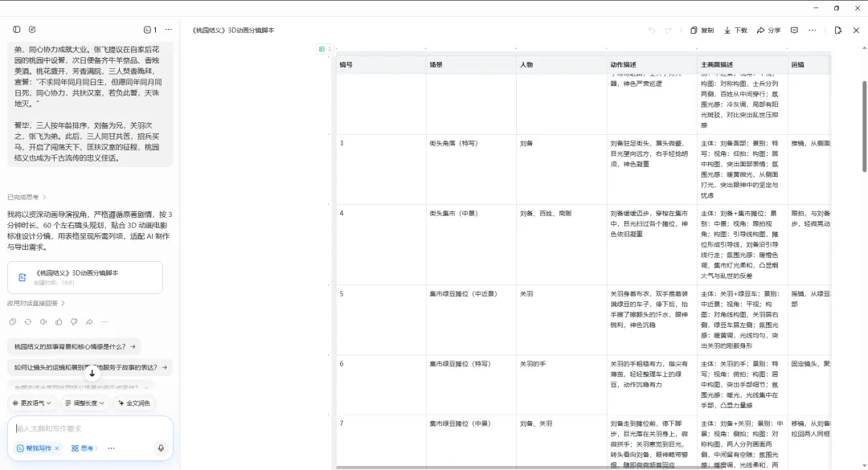
Task: Jump to latest message with down arrow
Action: tap(92, 373)
